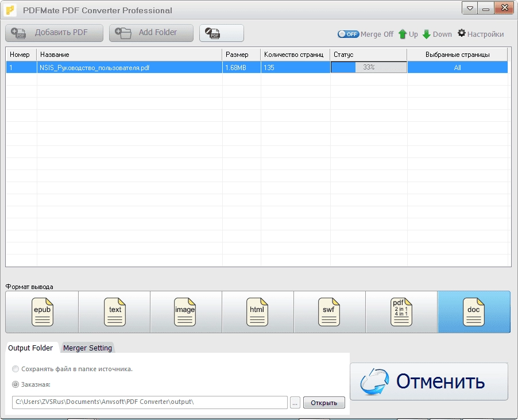The width and height of the screenshot is (518, 420).
Task: Click the Размер column header
Action: 242,55
